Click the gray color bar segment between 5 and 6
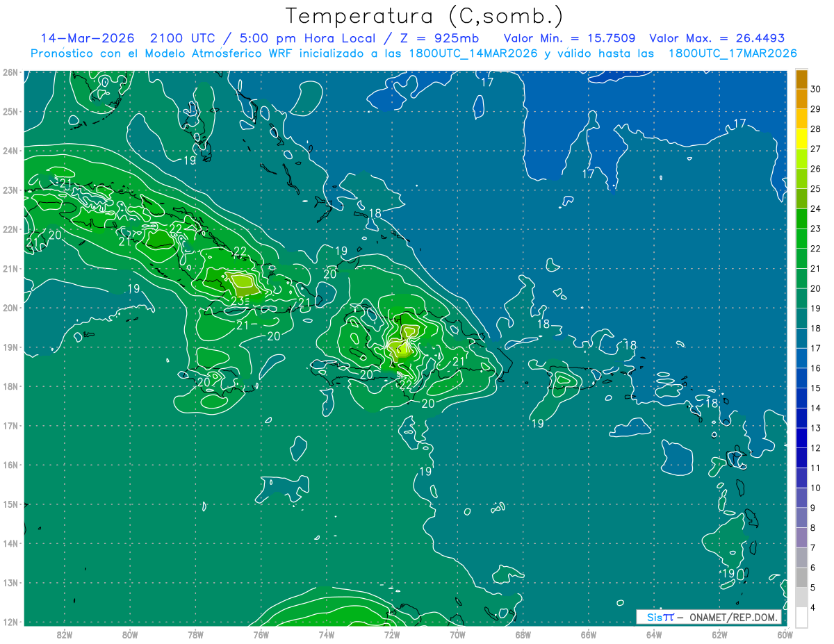The image size is (834, 644). pos(801,577)
